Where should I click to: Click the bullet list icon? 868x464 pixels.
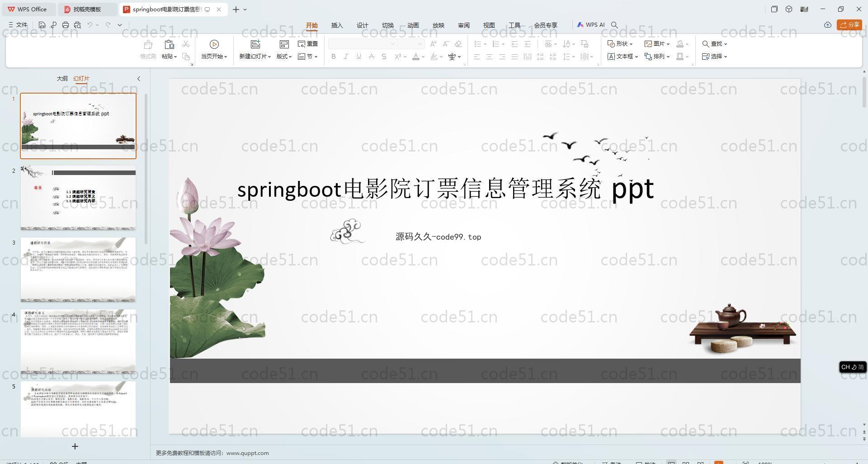click(477, 44)
